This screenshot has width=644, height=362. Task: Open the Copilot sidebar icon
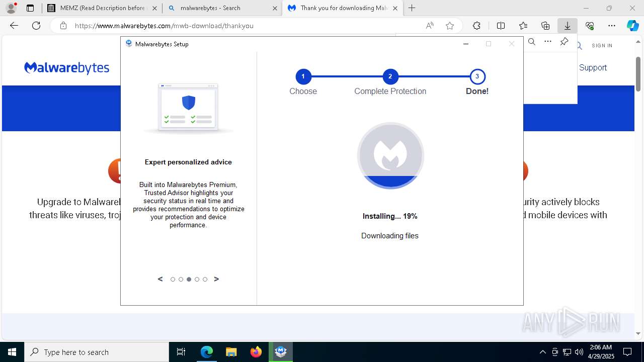tap(632, 26)
